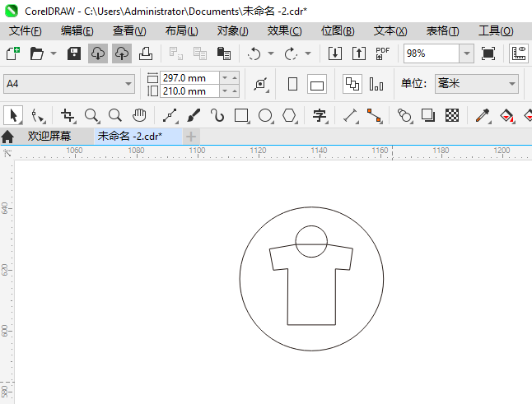Expand the A4 page size dropdown
Screen dimensions: 532x404
[x=128, y=84]
